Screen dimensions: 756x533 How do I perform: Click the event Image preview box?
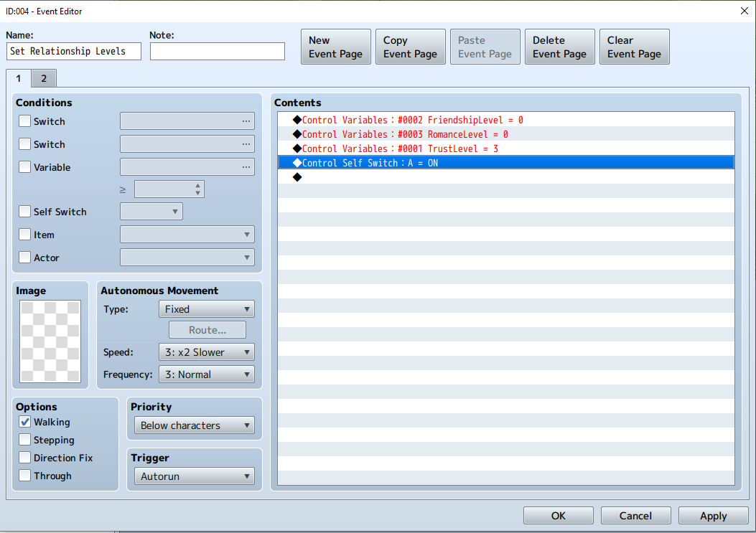tap(50, 341)
